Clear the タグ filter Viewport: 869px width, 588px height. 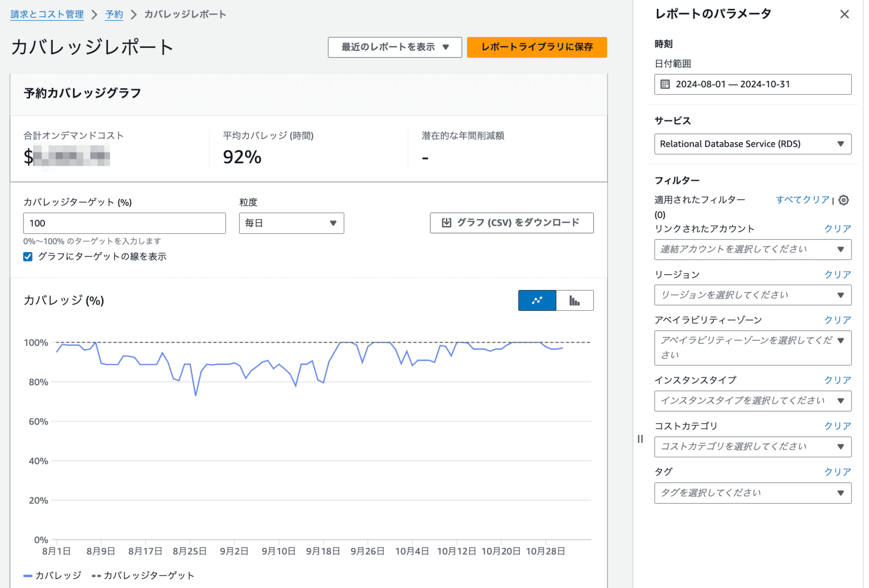(x=838, y=472)
